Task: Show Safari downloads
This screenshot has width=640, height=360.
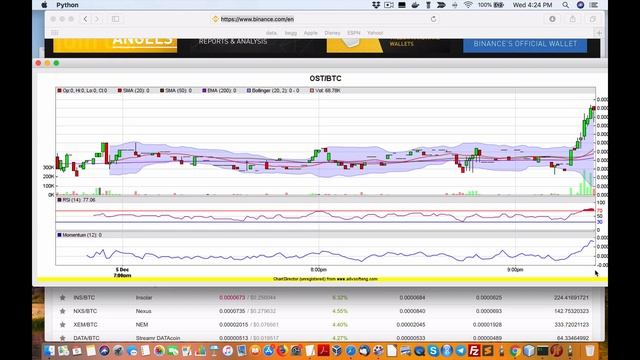Action: click(x=552, y=19)
